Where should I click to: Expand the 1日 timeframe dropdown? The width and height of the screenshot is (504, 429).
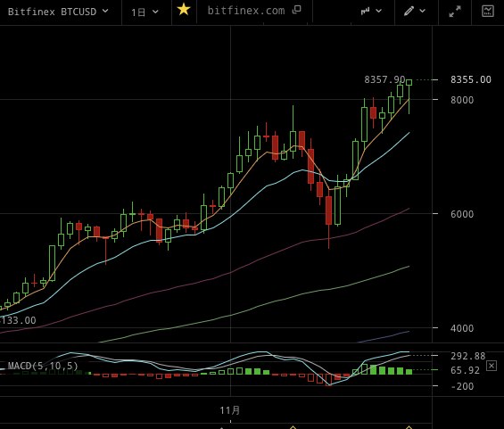[x=145, y=12]
